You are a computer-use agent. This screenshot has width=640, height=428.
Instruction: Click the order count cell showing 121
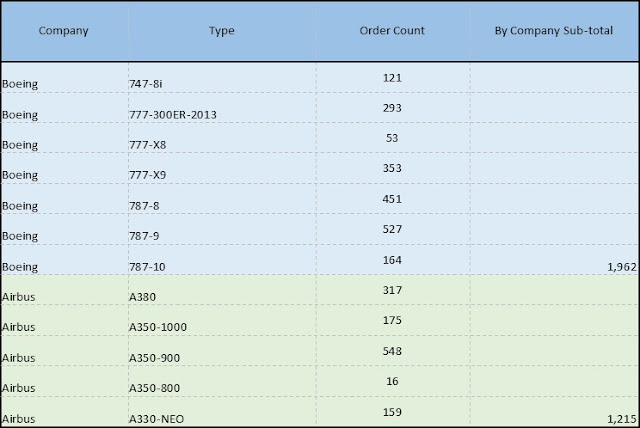coord(392,77)
